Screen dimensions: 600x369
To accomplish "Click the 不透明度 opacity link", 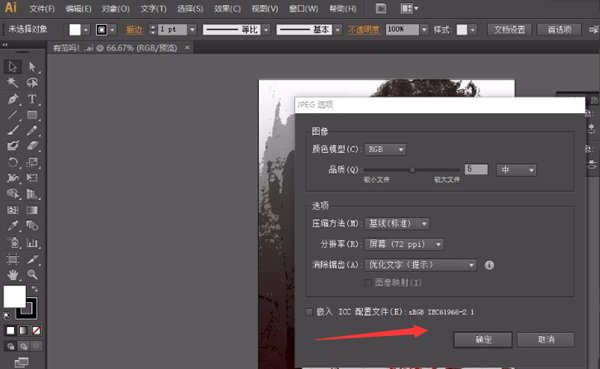I will [x=364, y=29].
